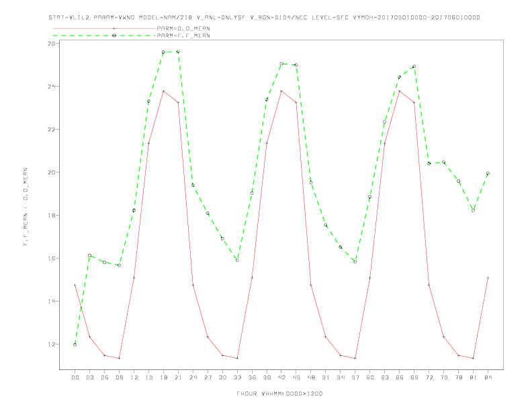This screenshot has height=411, width=532.
Task: Select the x-axis tick label 15
Action: tap(148, 377)
